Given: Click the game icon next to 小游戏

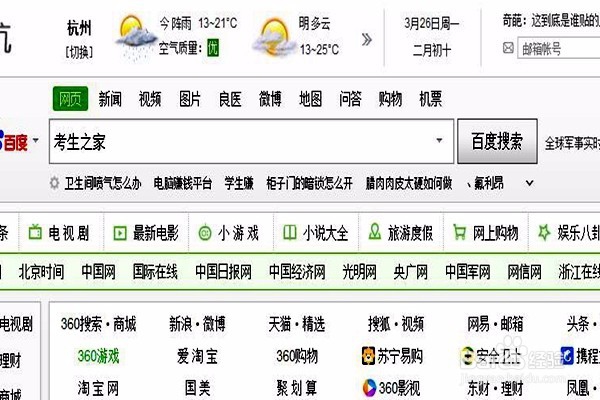Looking at the screenshot, I should click(x=205, y=232).
